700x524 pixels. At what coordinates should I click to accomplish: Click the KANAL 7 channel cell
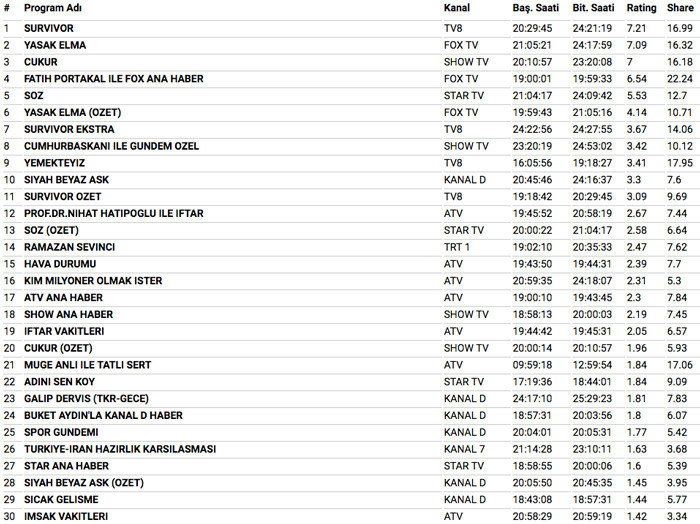(463, 449)
